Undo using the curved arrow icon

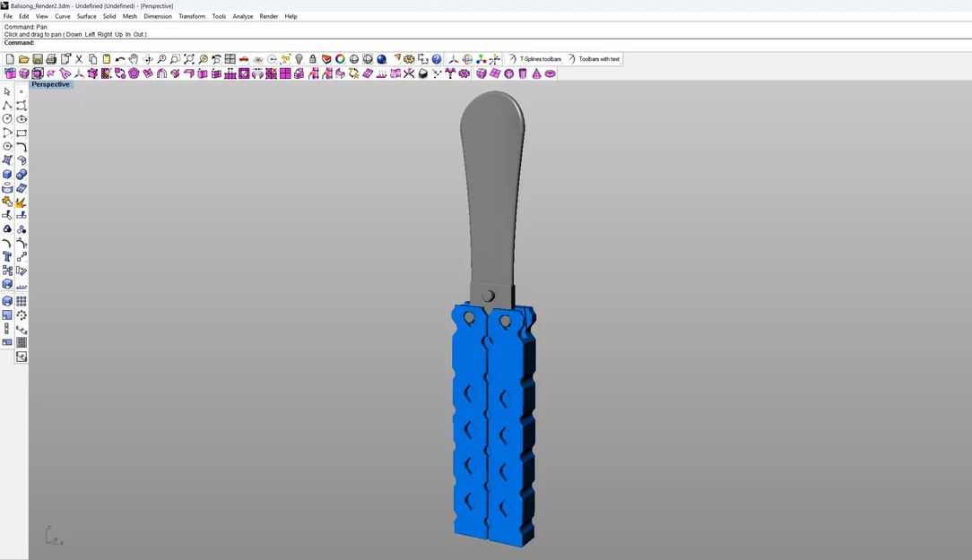pyautogui.click(x=119, y=59)
